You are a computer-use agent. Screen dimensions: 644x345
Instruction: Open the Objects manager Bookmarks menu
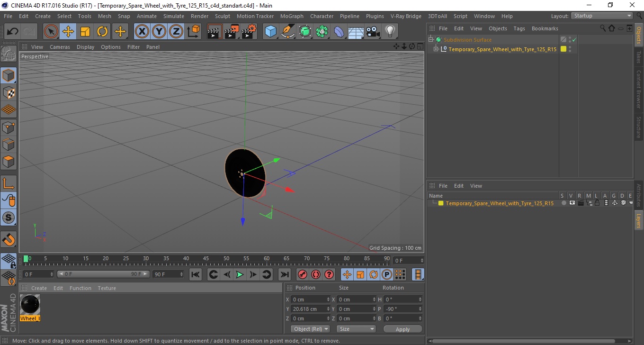pyautogui.click(x=545, y=28)
